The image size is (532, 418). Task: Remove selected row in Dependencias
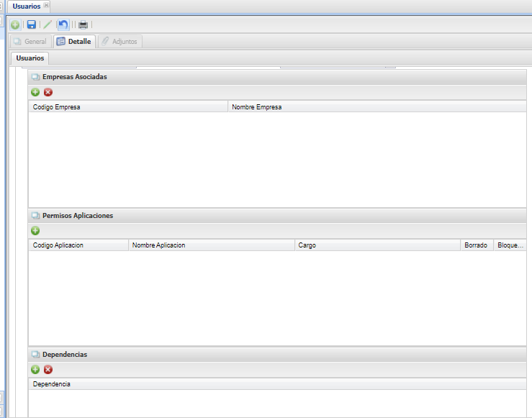[x=48, y=369]
